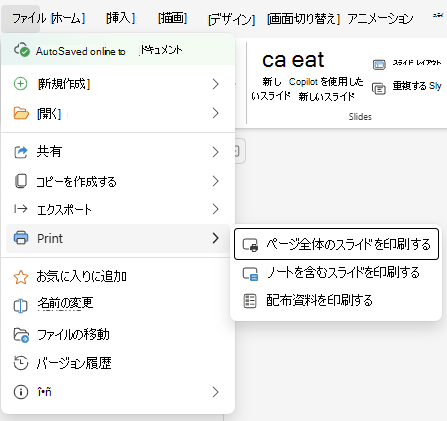Viewport: 447px width, 421px height.
Task: Select the お気に入りに追加 menu entry
Action: [118, 277]
